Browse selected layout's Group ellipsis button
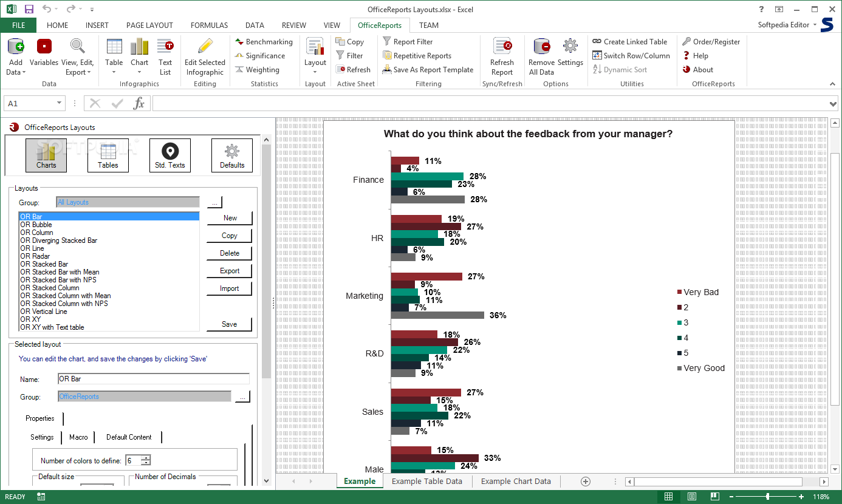The image size is (842, 504). click(x=242, y=397)
